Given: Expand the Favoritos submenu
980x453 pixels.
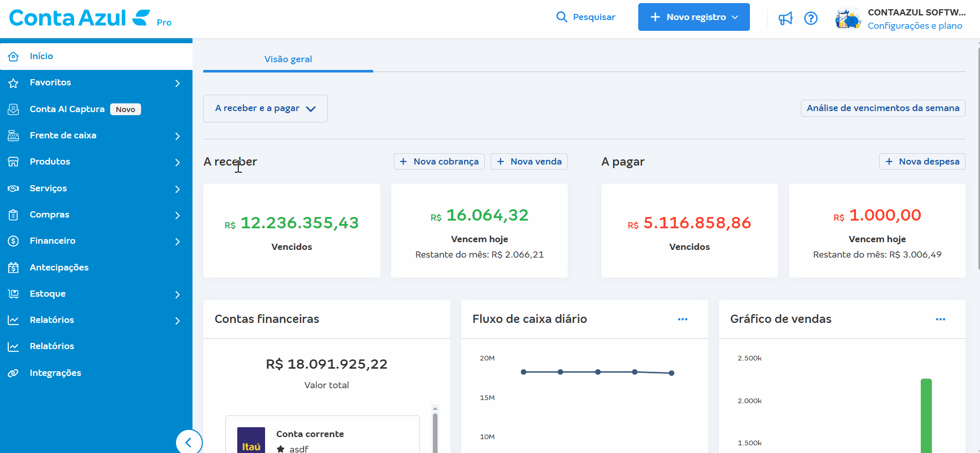Looking at the screenshot, I should (177, 83).
